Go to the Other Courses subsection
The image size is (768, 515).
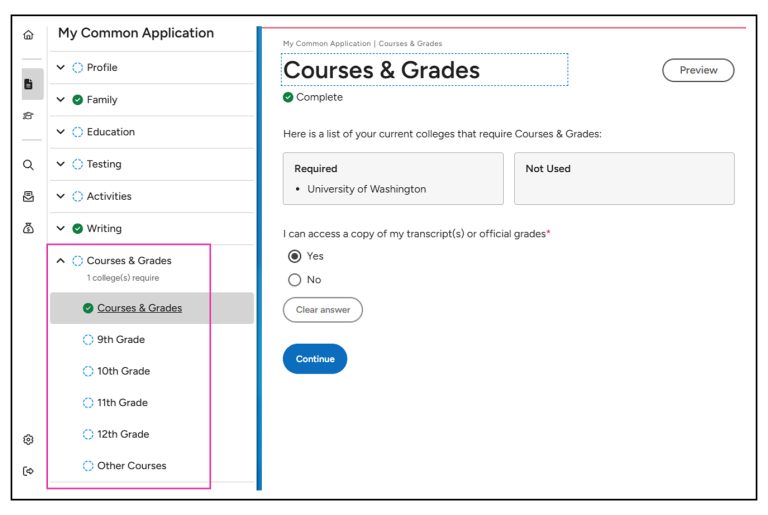click(x=131, y=466)
